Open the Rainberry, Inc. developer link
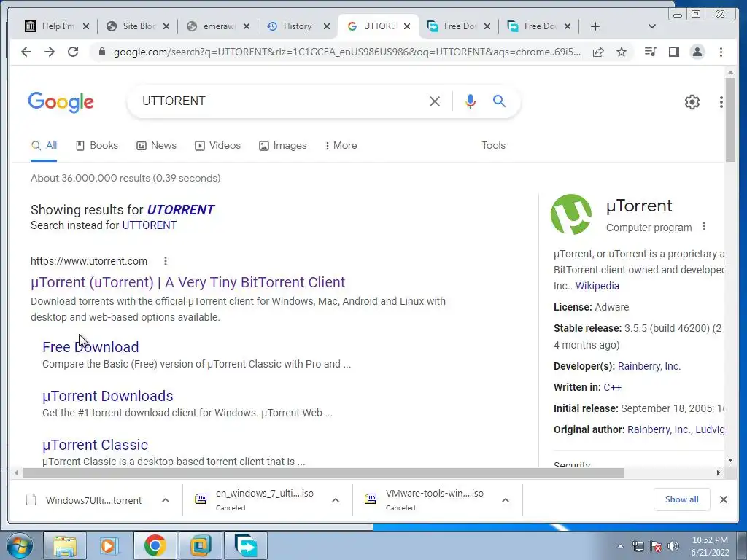 [x=649, y=366]
